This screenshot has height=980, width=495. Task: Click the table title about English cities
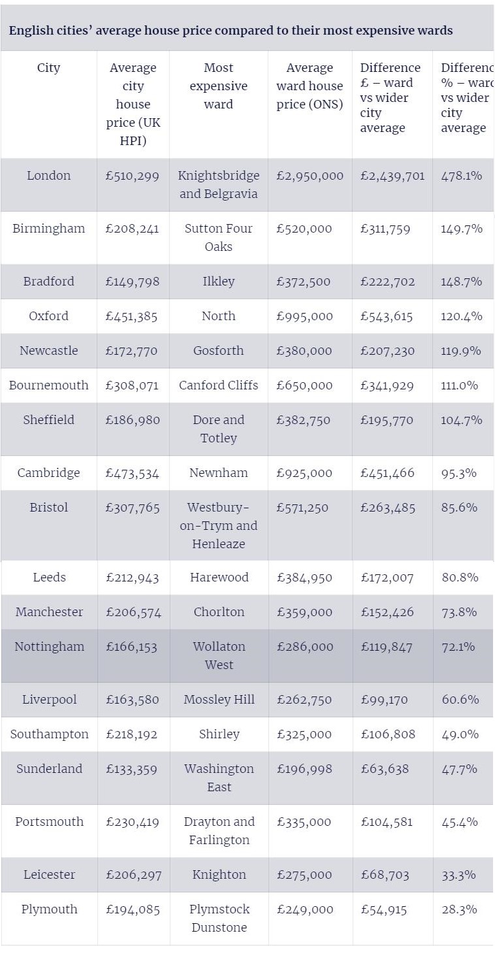tap(231, 30)
